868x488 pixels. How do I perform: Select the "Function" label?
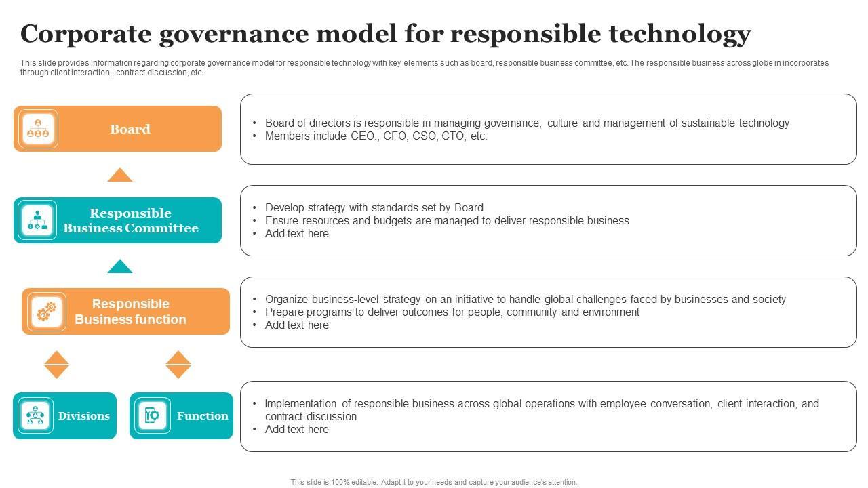(x=203, y=416)
